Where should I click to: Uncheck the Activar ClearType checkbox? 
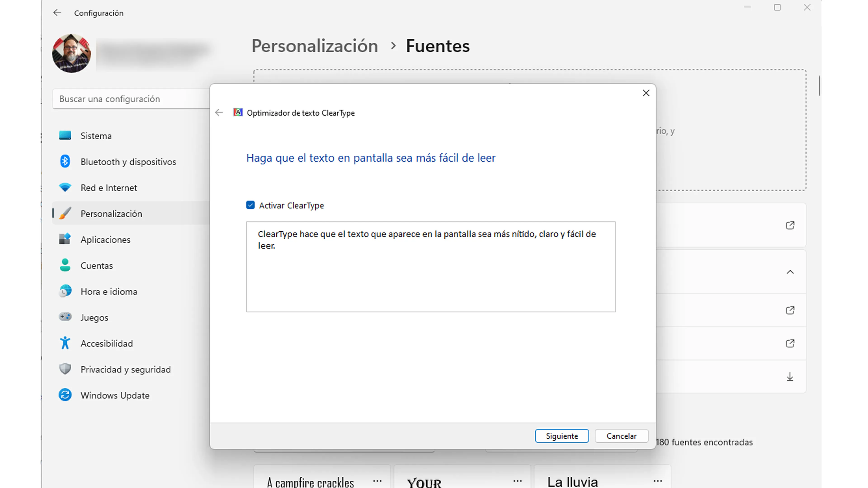click(x=250, y=205)
